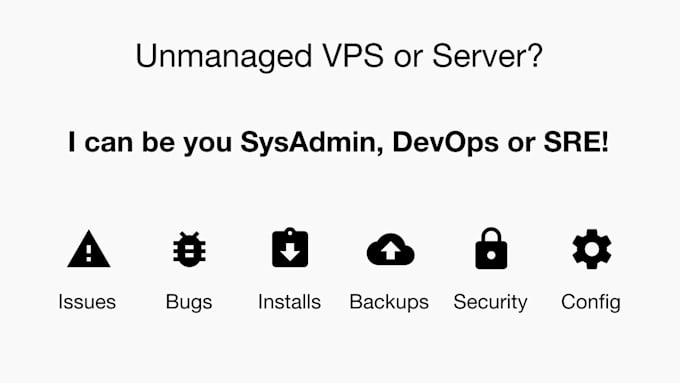The image size is (680, 383).
Task: Click the word Unmanaged in the heading
Action: (x=224, y=57)
